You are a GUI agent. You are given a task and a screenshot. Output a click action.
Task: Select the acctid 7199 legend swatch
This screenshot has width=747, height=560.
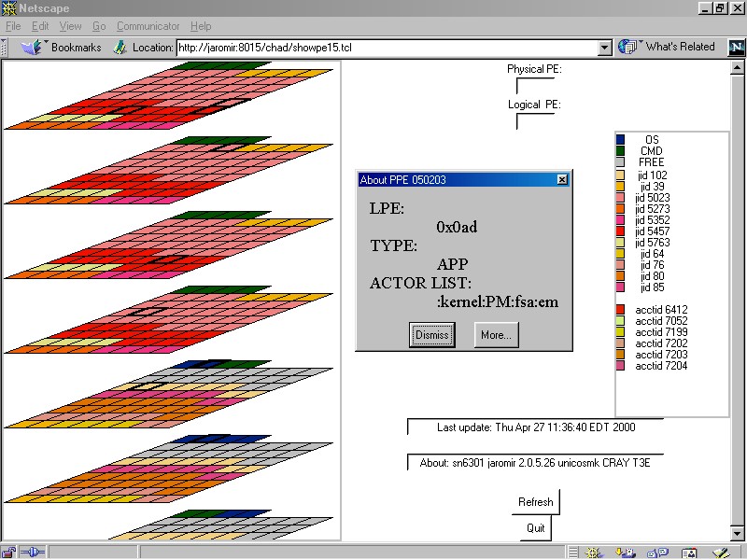[x=620, y=332]
